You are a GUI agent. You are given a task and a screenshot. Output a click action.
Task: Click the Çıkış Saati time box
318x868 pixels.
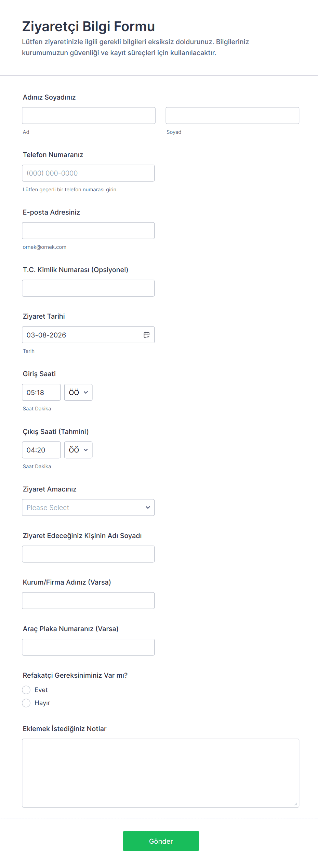click(x=41, y=450)
